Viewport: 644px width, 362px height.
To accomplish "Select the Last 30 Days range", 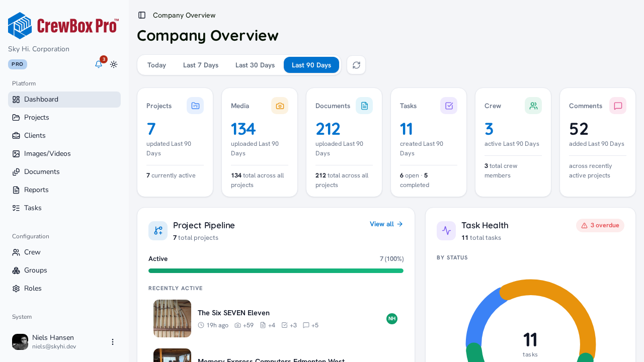I will [x=255, y=65].
